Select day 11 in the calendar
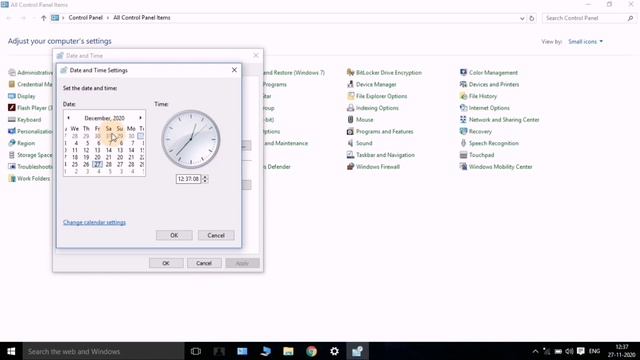This screenshot has width=640, height=360. coord(75,150)
